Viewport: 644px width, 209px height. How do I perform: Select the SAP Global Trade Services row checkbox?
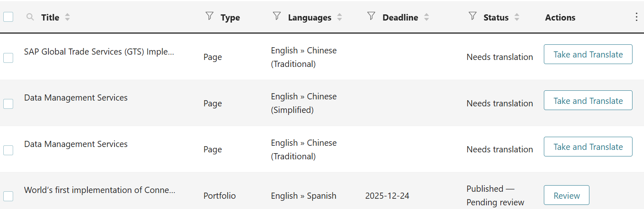point(8,58)
